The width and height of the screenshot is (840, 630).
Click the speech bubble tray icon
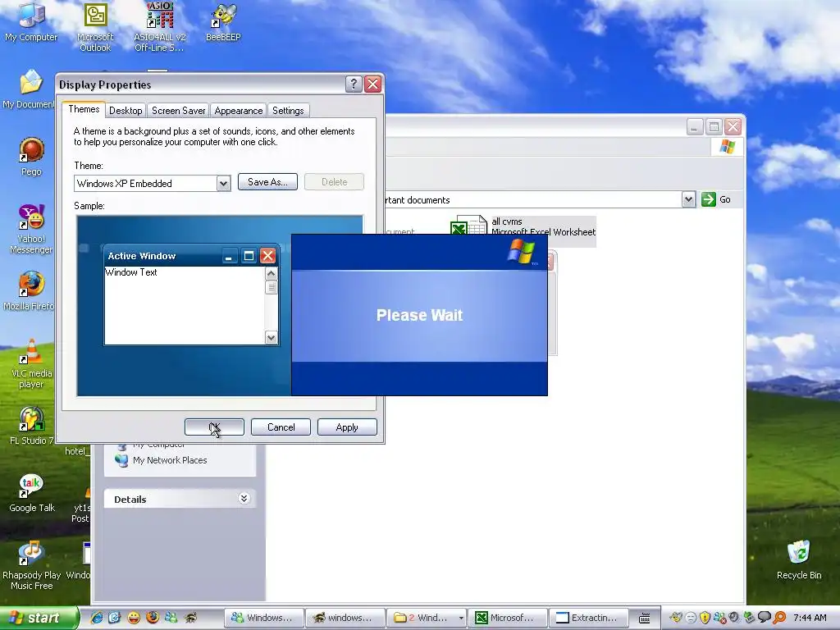tap(765, 618)
